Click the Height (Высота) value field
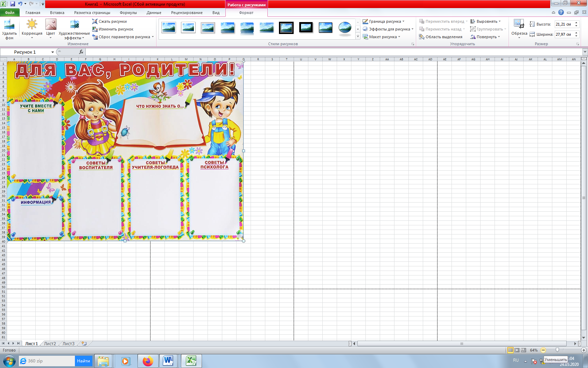The image size is (588, 368). [x=564, y=24]
